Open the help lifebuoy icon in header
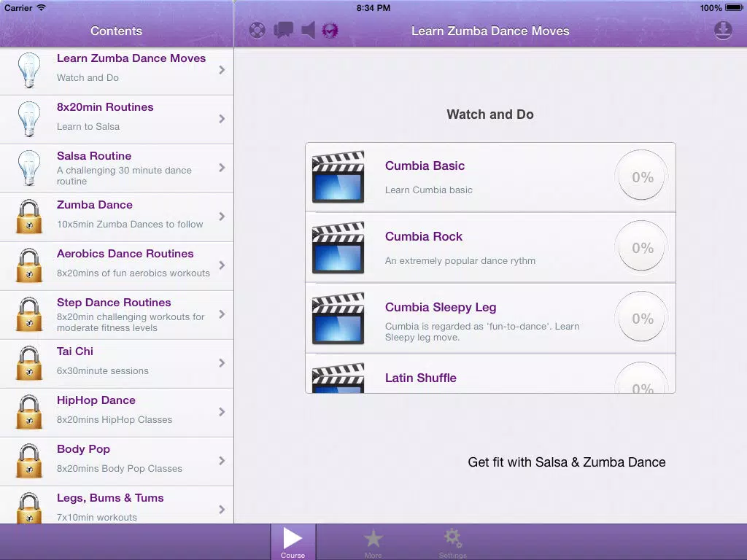The height and width of the screenshot is (560, 747). 258,31
